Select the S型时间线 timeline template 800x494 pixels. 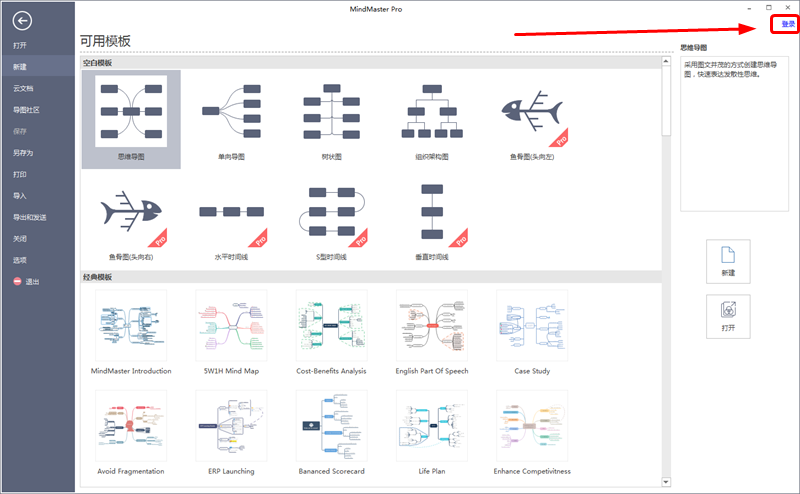pos(332,220)
